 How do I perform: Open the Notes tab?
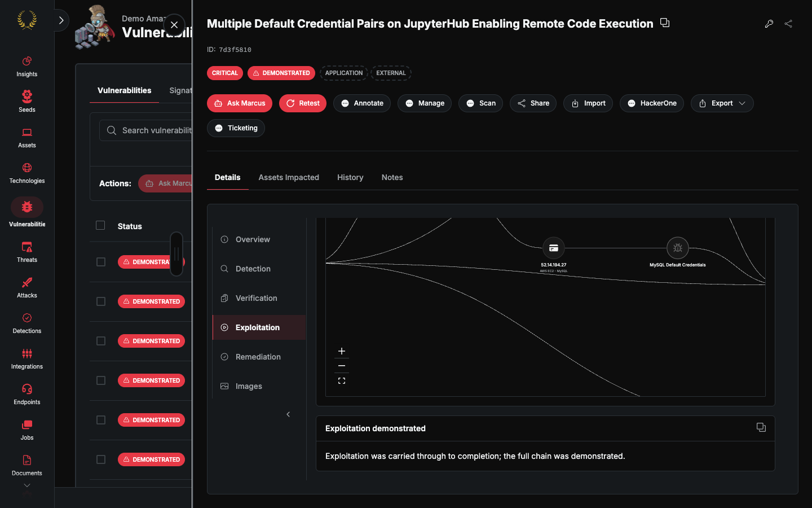[x=392, y=177]
